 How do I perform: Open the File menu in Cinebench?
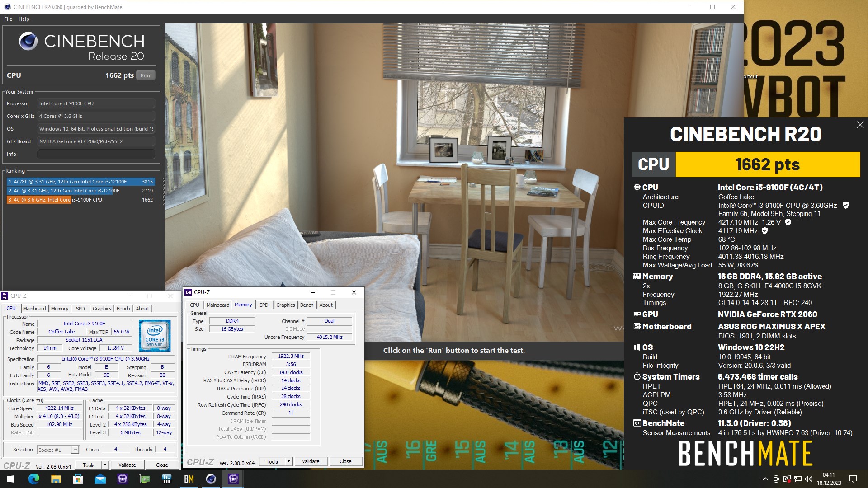[x=8, y=19]
